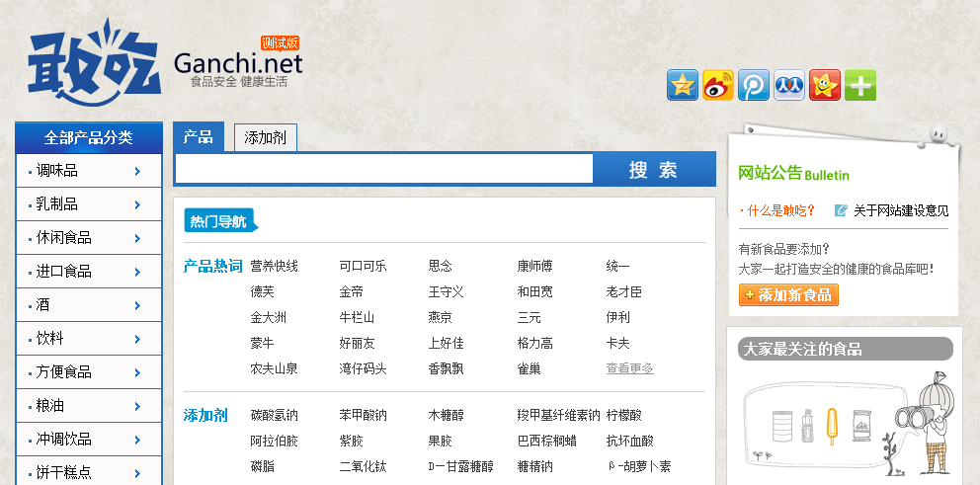Share to QQ Zone via star icon
The width and height of the screenshot is (980, 485).
(x=683, y=85)
